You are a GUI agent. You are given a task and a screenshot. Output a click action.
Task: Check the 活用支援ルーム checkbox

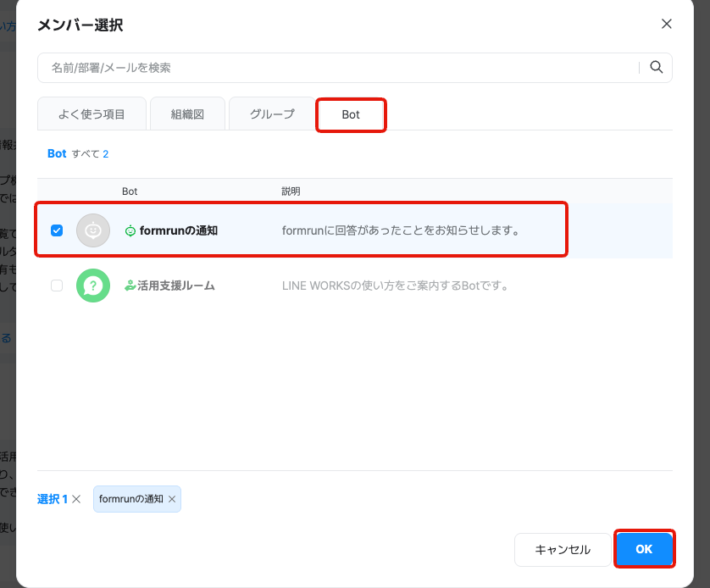(x=57, y=286)
